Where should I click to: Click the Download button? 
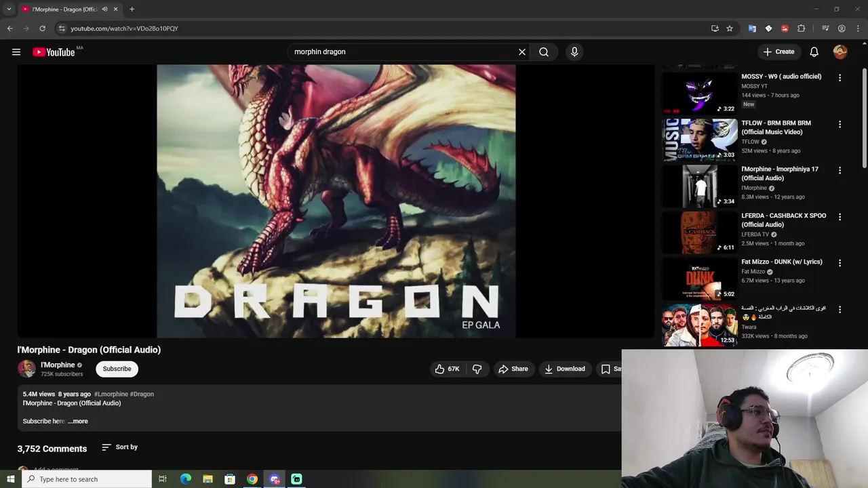564,369
